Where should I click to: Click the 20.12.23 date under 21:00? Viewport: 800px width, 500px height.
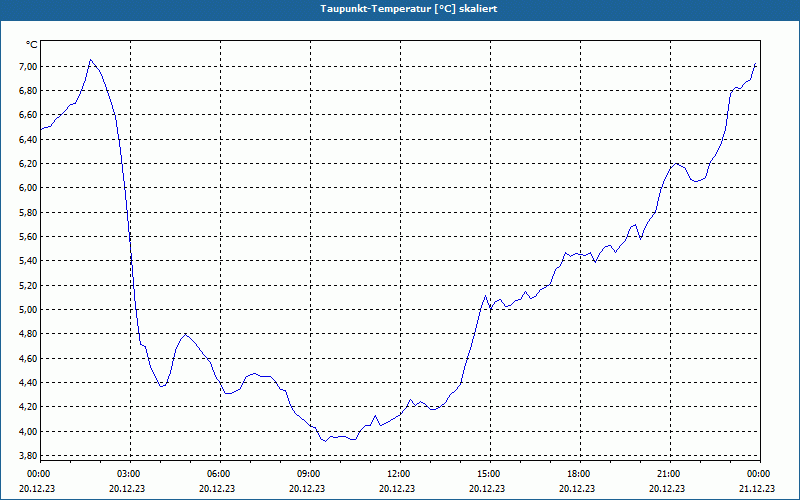pos(667,488)
